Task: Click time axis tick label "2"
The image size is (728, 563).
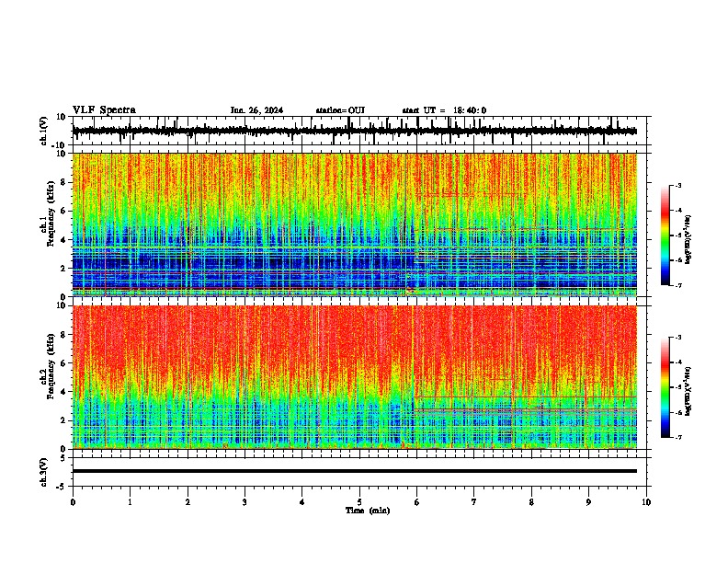Action: [x=188, y=502]
